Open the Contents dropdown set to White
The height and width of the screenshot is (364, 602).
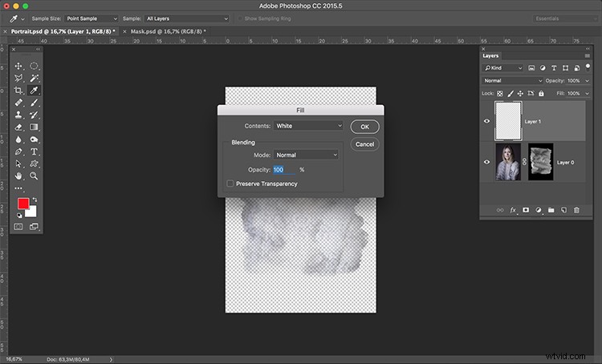(308, 126)
